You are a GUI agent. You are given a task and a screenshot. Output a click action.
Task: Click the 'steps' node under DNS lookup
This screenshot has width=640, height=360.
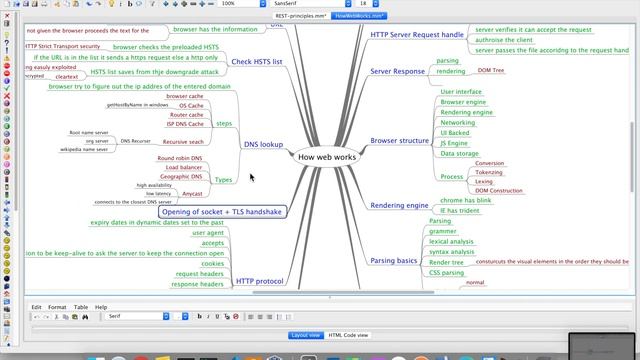click(224, 123)
